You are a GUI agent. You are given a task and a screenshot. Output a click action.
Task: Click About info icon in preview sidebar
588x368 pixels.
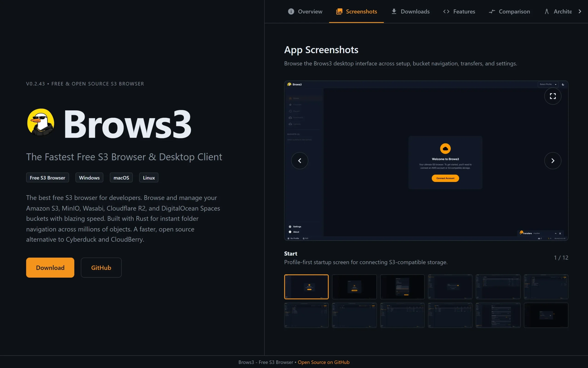290,232
